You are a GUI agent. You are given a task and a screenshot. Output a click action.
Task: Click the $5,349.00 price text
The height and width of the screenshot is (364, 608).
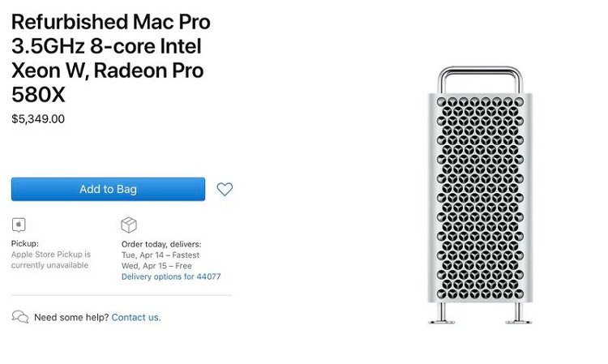click(x=38, y=119)
